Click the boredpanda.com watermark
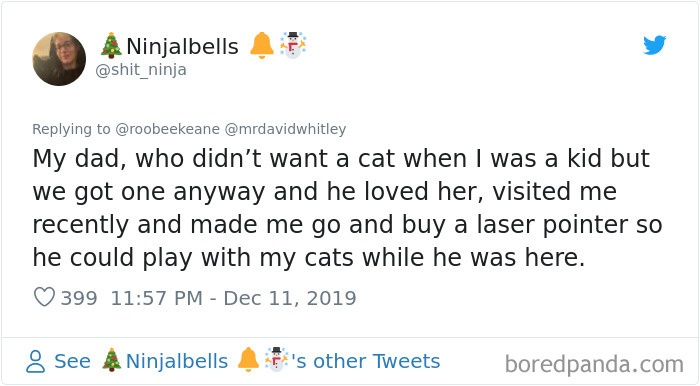Viewport: 700px width, 386px height. click(x=594, y=364)
